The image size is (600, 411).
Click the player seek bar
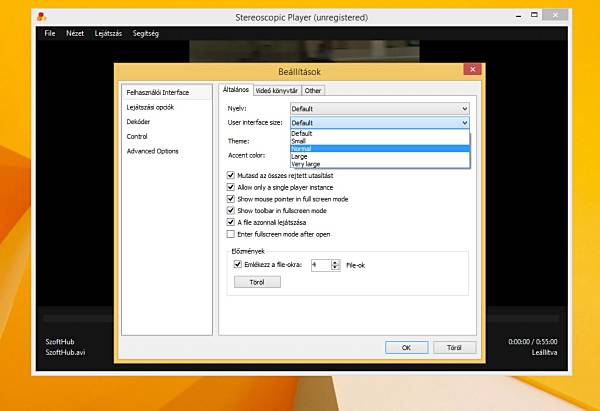tap(300, 318)
